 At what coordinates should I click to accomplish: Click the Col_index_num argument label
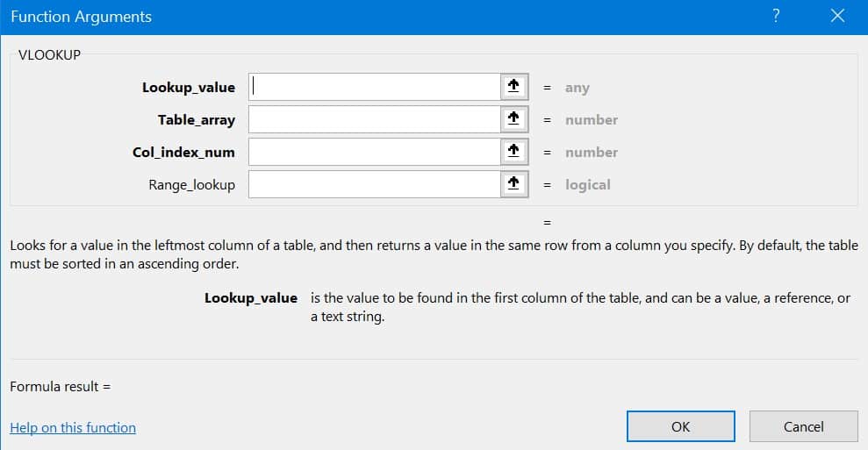[183, 153]
